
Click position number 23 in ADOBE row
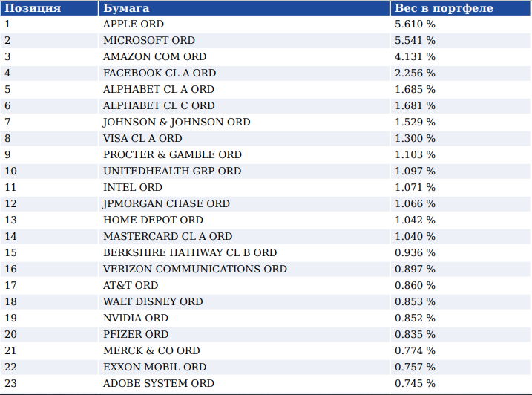coord(10,383)
